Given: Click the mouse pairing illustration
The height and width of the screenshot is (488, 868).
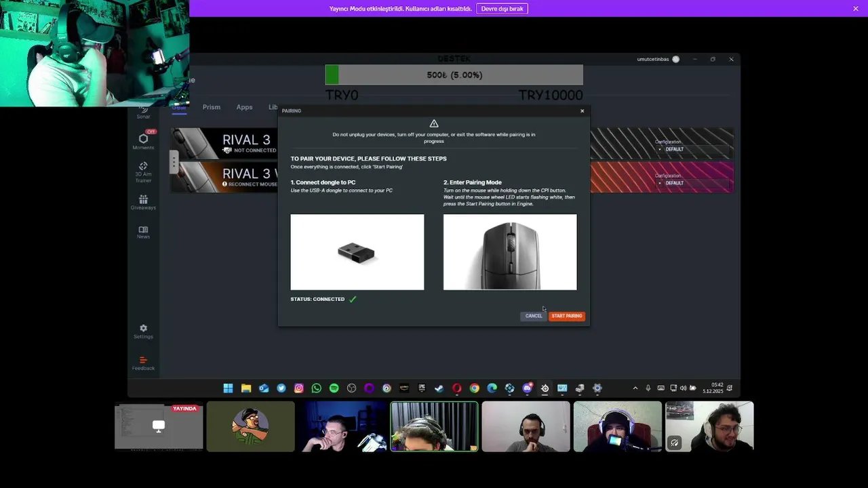Looking at the screenshot, I should pyautogui.click(x=510, y=252).
